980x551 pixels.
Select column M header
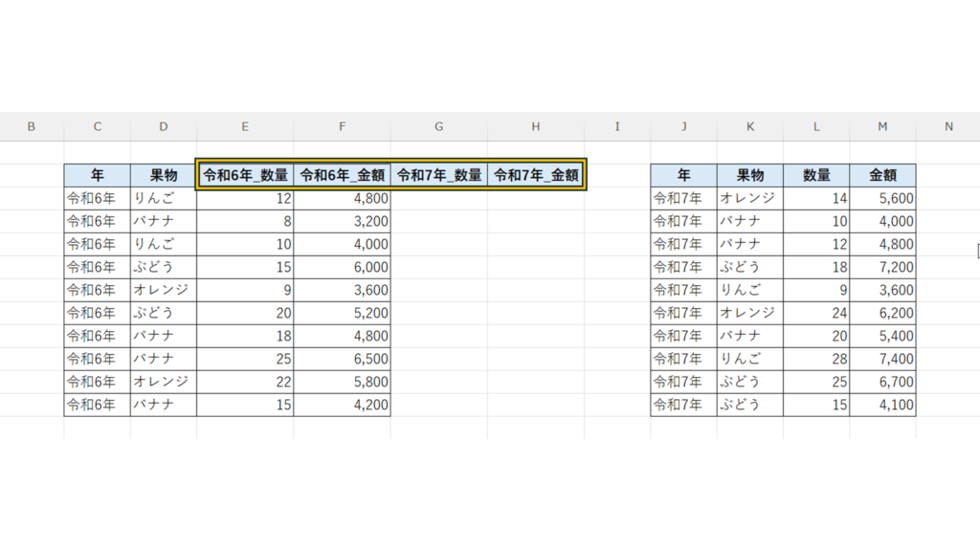point(882,126)
